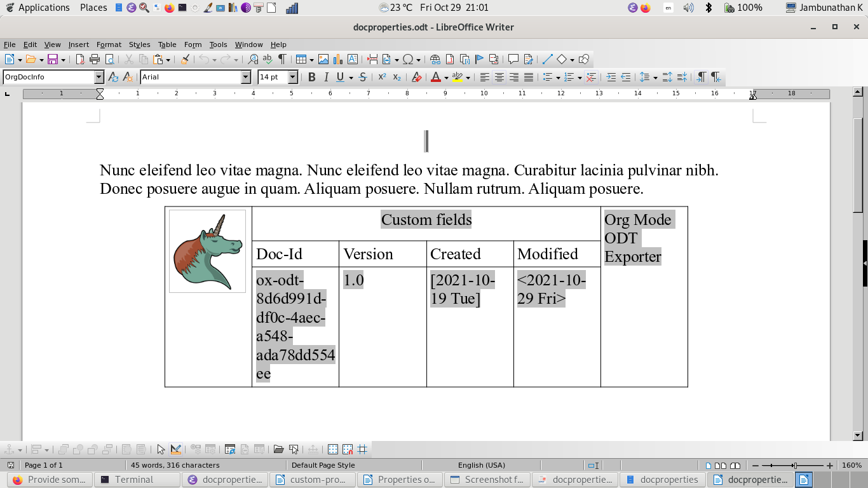
Task: Insert a page break
Action: (372, 59)
